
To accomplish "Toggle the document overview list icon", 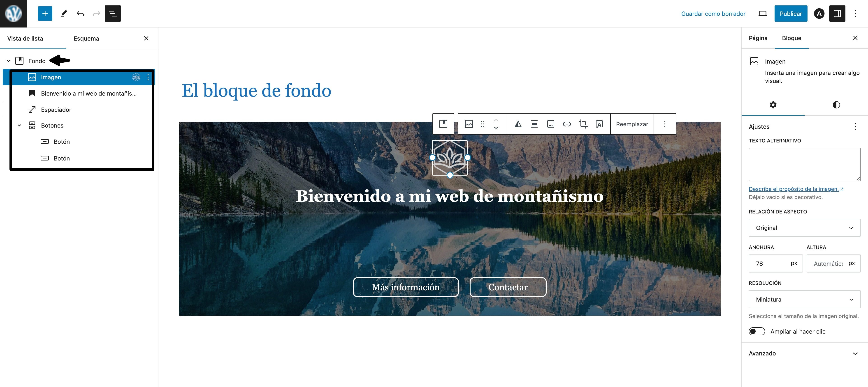I will [113, 14].
